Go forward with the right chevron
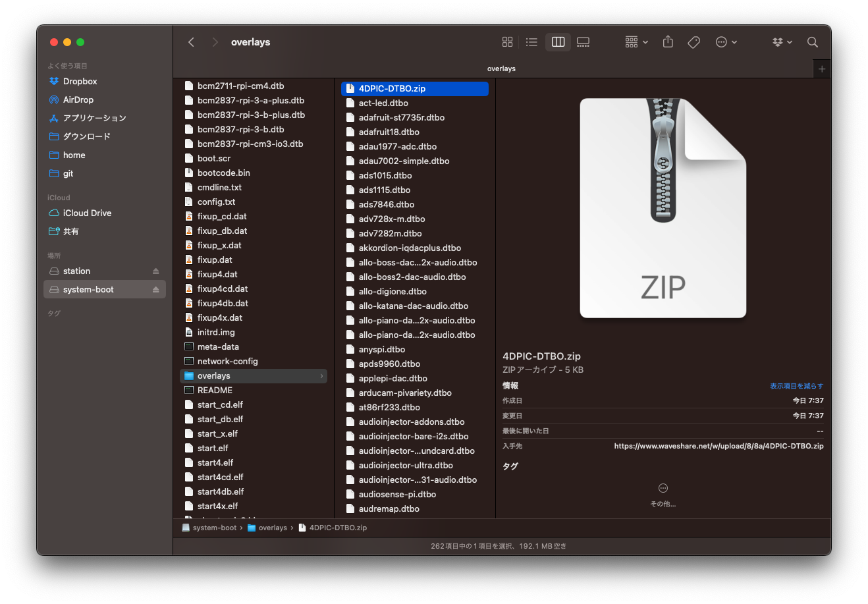The width and height of the screenshot is (868, 604). (x=215, y=42)
